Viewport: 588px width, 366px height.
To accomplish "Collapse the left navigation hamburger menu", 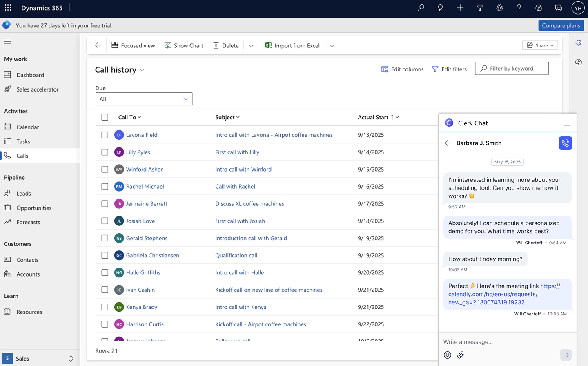I will [7, 42].
